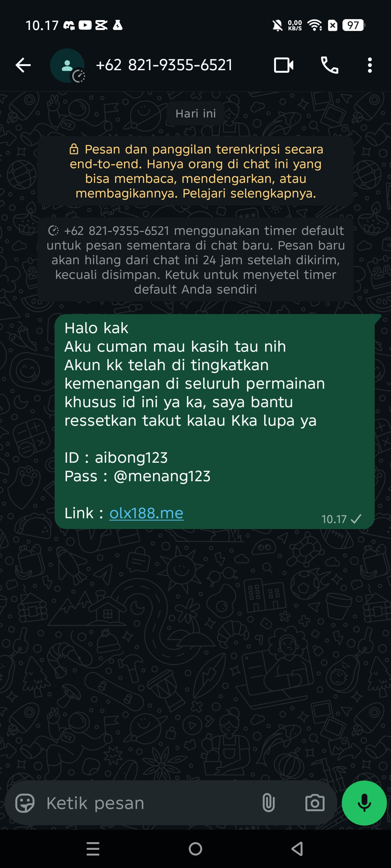Tap the disappearing messages timer notice
The image size is (391, 868).
click(x=196, y=260)
